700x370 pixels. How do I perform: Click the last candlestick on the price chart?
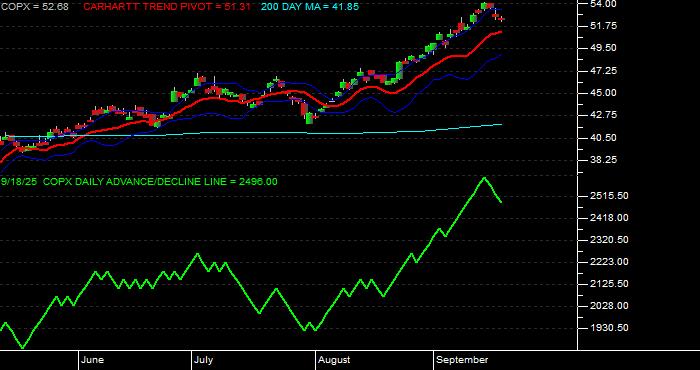tap(502, 19)
